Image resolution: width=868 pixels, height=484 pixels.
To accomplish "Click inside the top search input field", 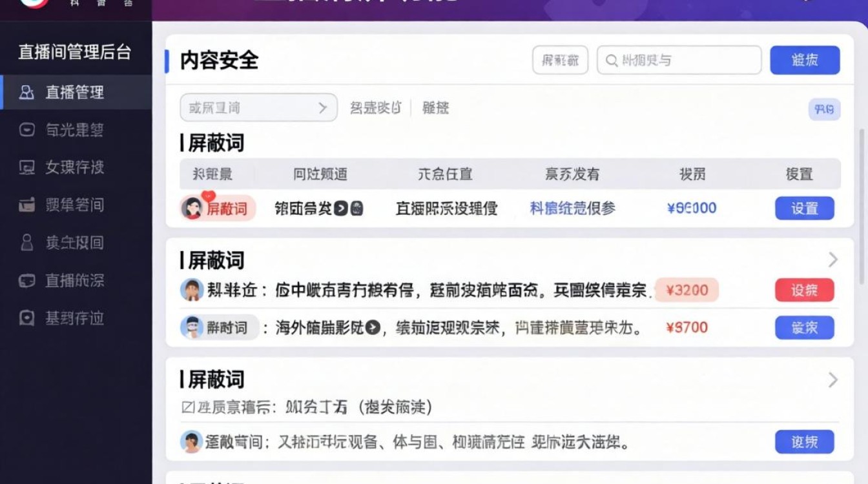I will pyautogui.click(x=685, y=60).
